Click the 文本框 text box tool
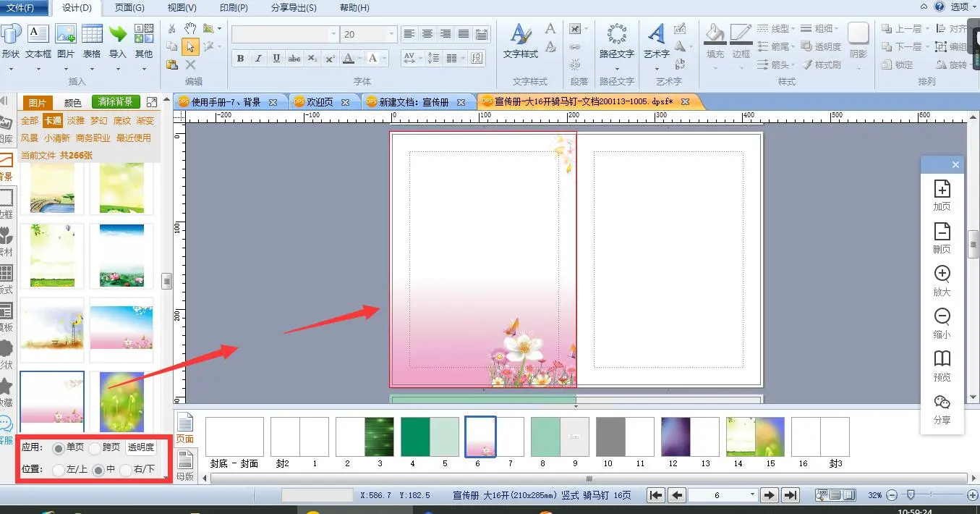The image size is (980, 514). [x=38, y=41]
